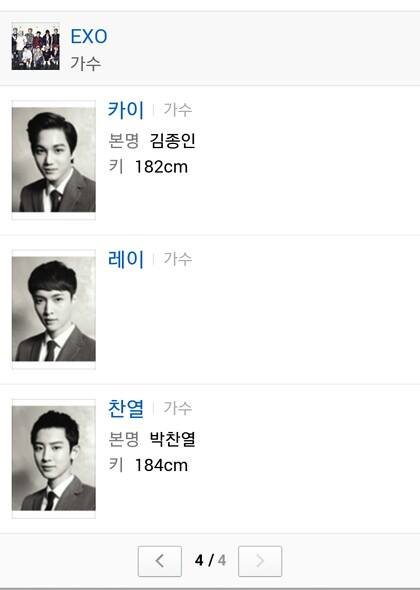
Task: Open the EXO group photo thumbnail
Action: pos(35,47)
